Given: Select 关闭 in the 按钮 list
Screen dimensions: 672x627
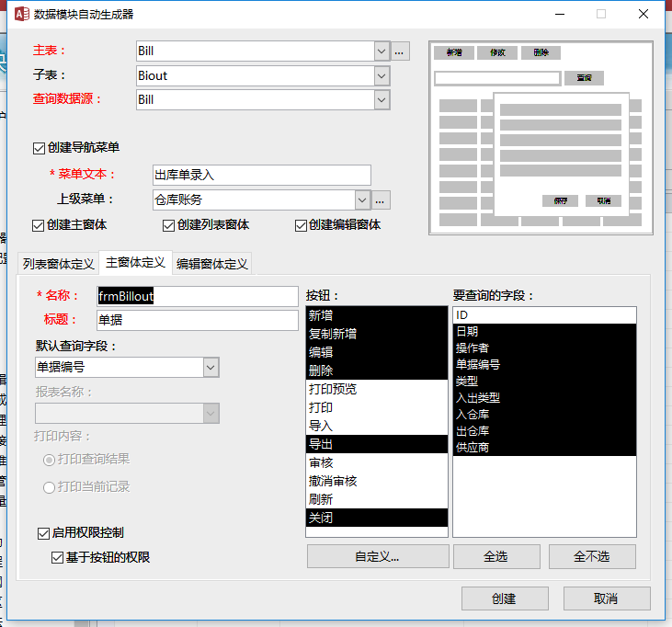Looking at the screenshot, I should [x=377, y=519].
